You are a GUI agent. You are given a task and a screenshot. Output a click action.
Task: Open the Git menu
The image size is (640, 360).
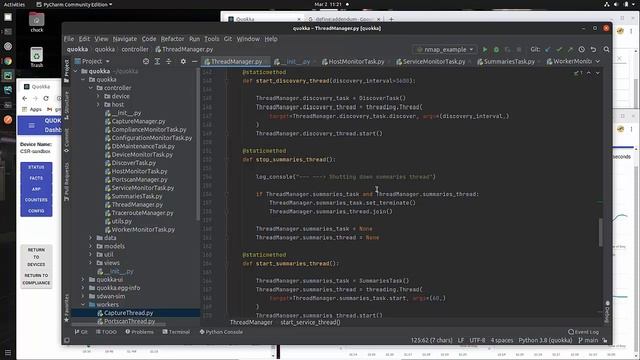[x=228, y=39]
